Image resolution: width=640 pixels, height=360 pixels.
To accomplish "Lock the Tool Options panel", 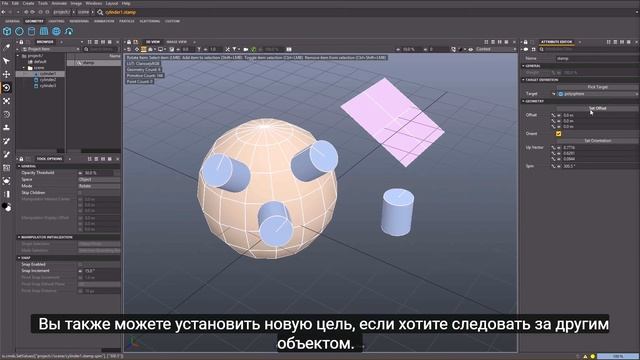I will [21, 159].
